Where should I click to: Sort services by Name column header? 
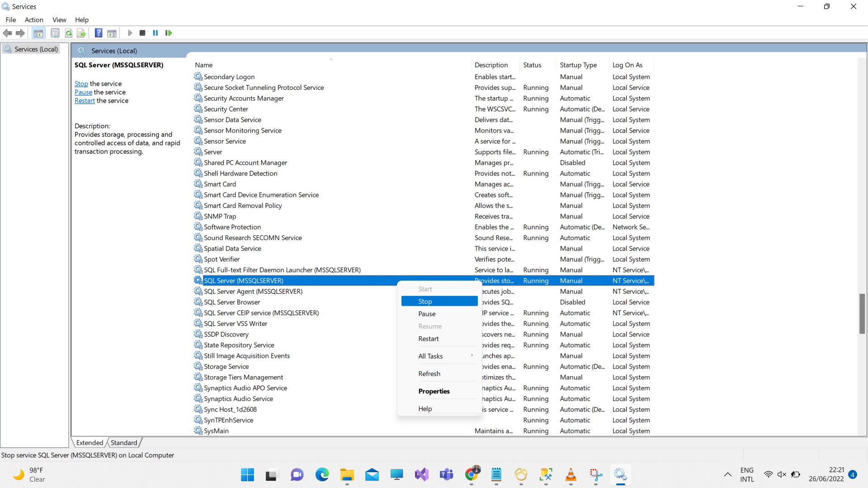pyautogui.click(x=204, y=65)
